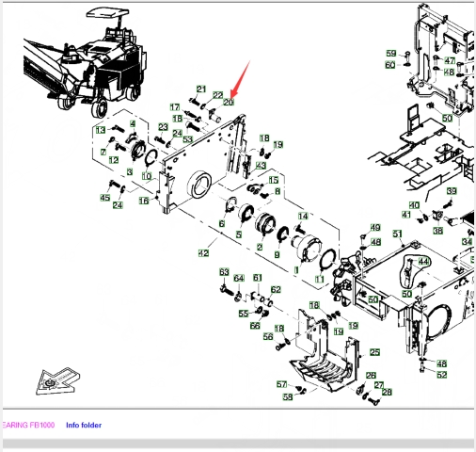Select part number 12 label

(114, 160)
